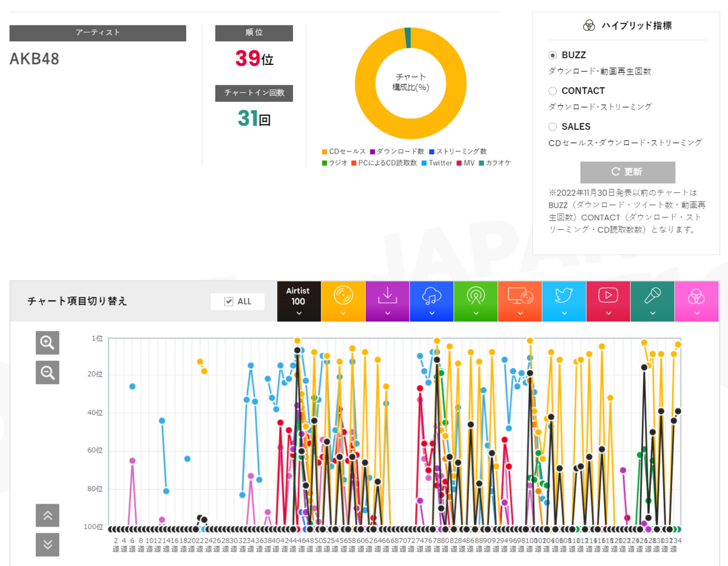
Task: Click the 40位 axis label
Action: (x=96, y=413)
